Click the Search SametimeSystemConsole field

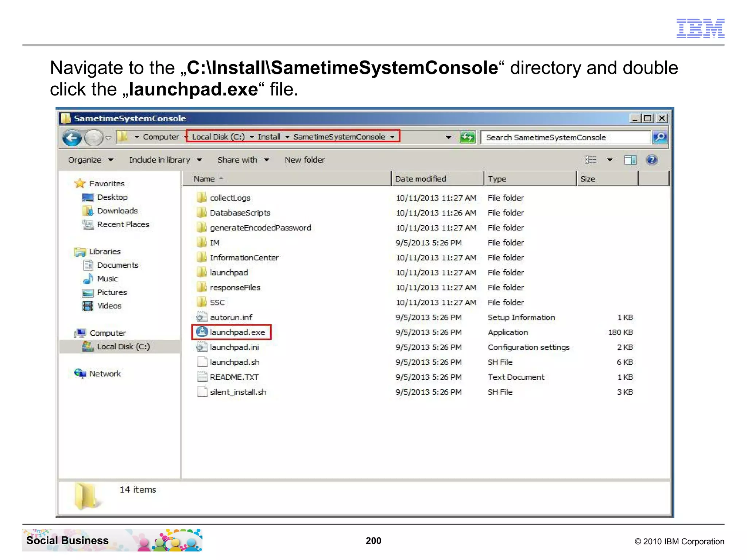566,137
